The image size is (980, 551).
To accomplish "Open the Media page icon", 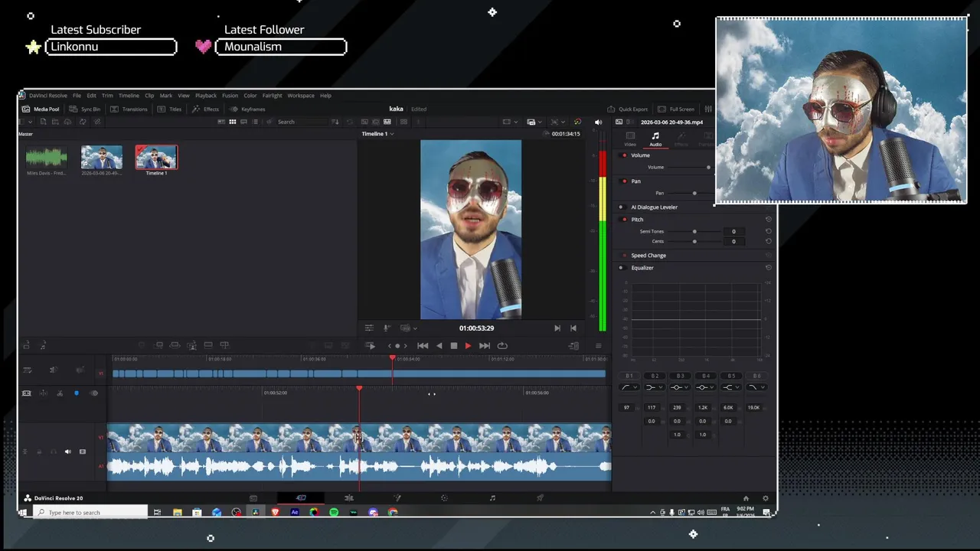I will tap(253, 498).
